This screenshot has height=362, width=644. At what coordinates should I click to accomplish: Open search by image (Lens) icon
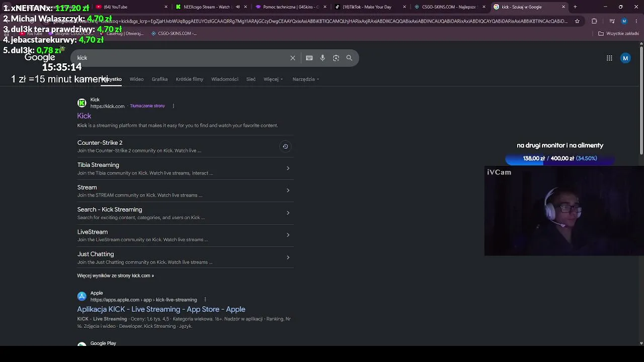pyautogui.click(x=336, y=58)
